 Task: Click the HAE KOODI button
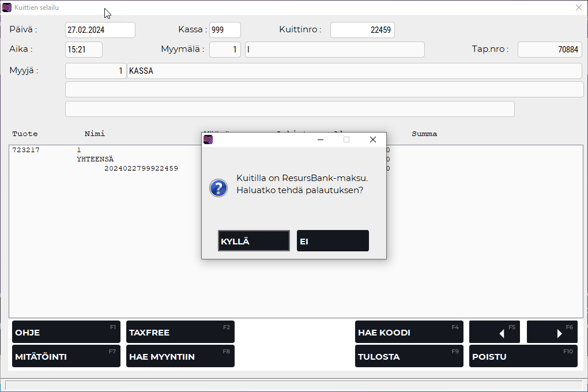[x=409, y=332]
